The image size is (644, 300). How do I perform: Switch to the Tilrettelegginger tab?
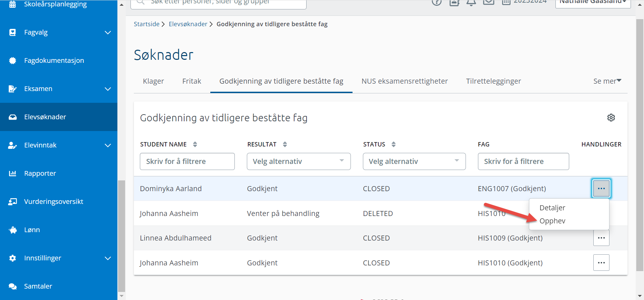[x=493, y=81]
